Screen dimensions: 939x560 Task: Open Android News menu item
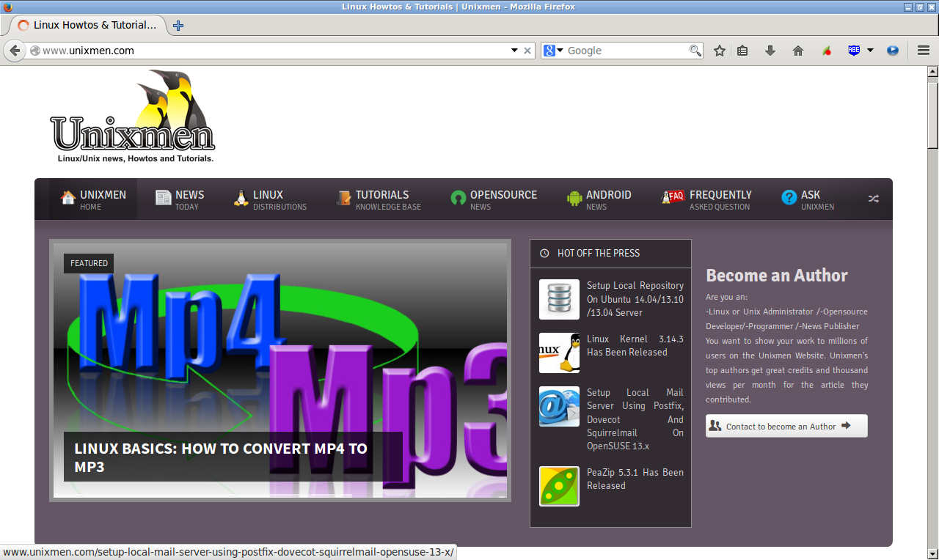(599, 199)
